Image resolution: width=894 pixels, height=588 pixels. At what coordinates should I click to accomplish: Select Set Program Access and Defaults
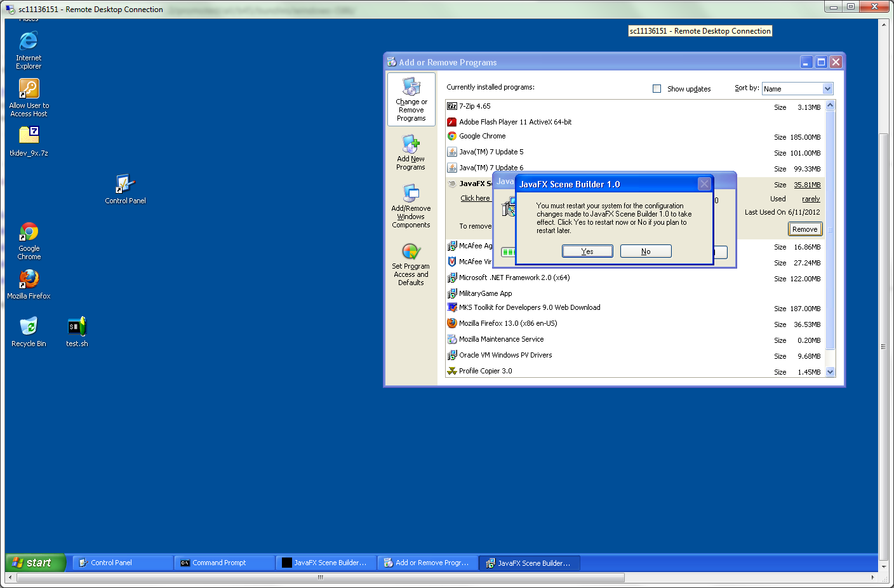(411, 265)
